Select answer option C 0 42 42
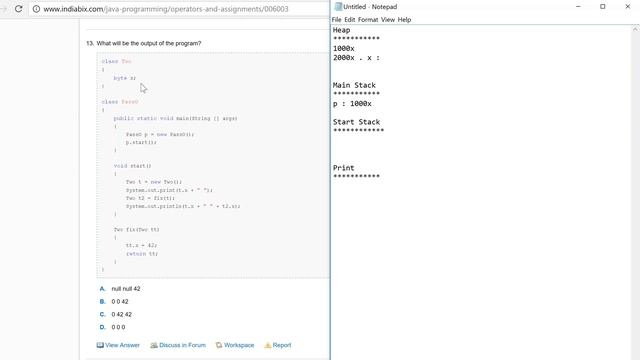The height and width of the screenshot is (360, 640). coord(121,314)
